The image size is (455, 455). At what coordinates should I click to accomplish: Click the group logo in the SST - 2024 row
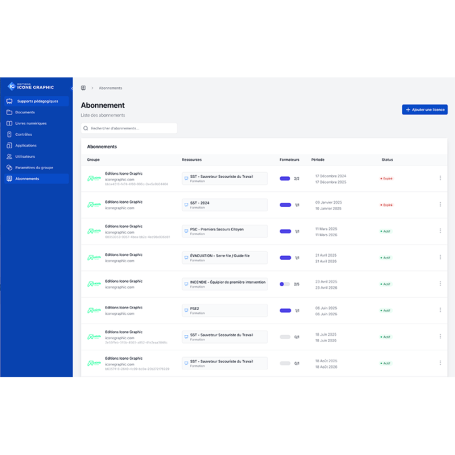coord(94,205)
